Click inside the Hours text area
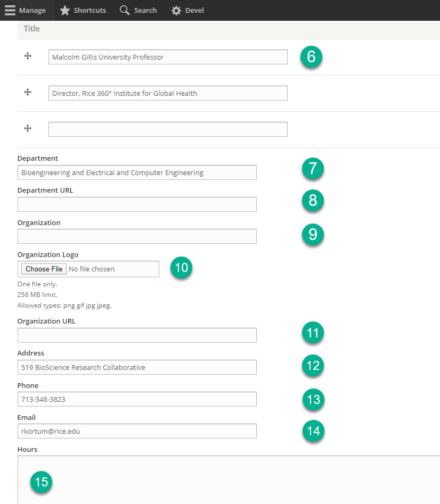The image size is (440, 504). coord(229,480)
